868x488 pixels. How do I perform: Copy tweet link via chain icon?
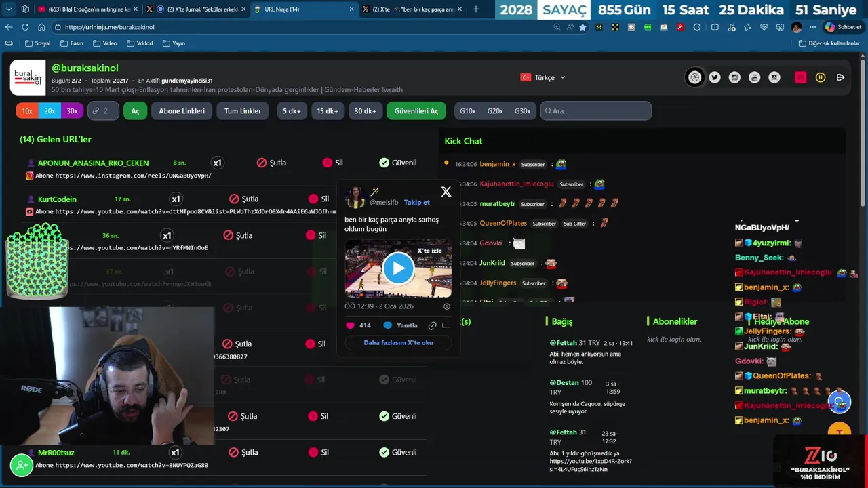click(433, 325)
